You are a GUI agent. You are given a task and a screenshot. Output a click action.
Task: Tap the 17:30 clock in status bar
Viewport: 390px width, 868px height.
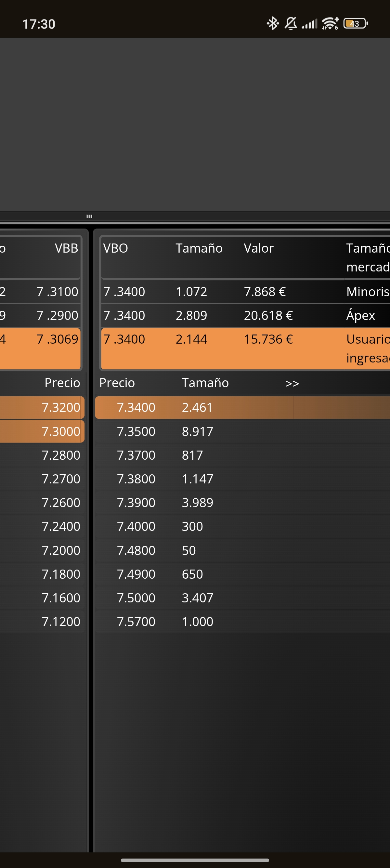(x=39, y=24)
